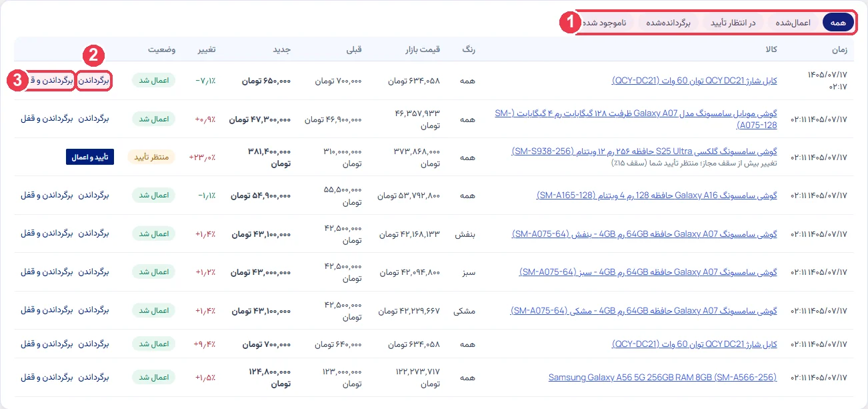The width and height of the screenshot is (868, 409).
Task: Open Galaxy A07 64GB سبز product link
Action: tap(648, 272)
